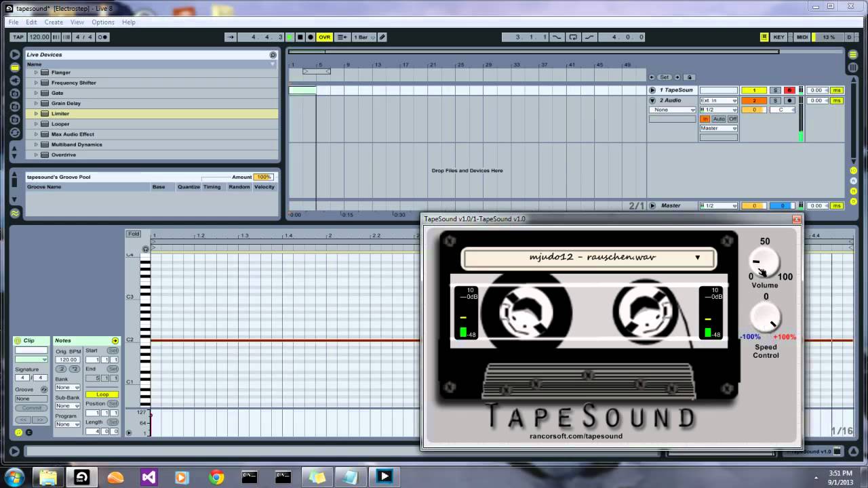Click rancorsoft.com/tapesound link
868x488 pixels.
[576, 436]
